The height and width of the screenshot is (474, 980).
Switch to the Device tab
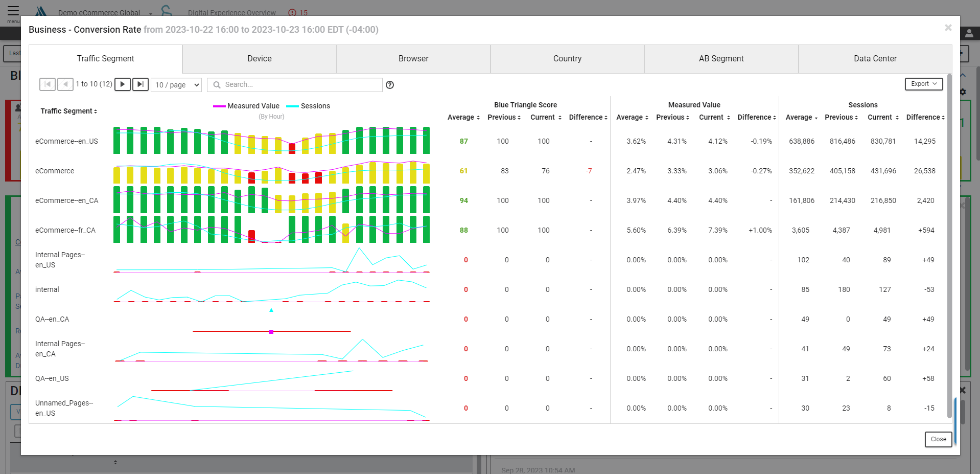(x=260, y=59)
